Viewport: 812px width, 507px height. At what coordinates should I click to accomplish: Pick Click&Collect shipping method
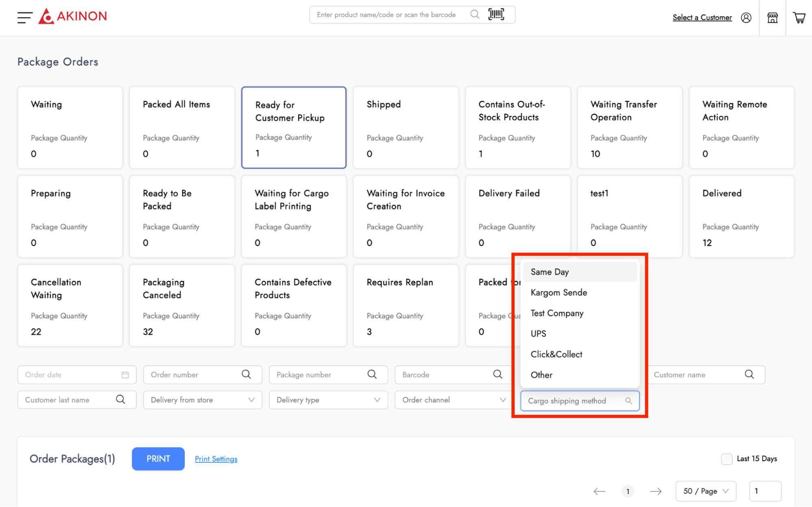[556, 354]
